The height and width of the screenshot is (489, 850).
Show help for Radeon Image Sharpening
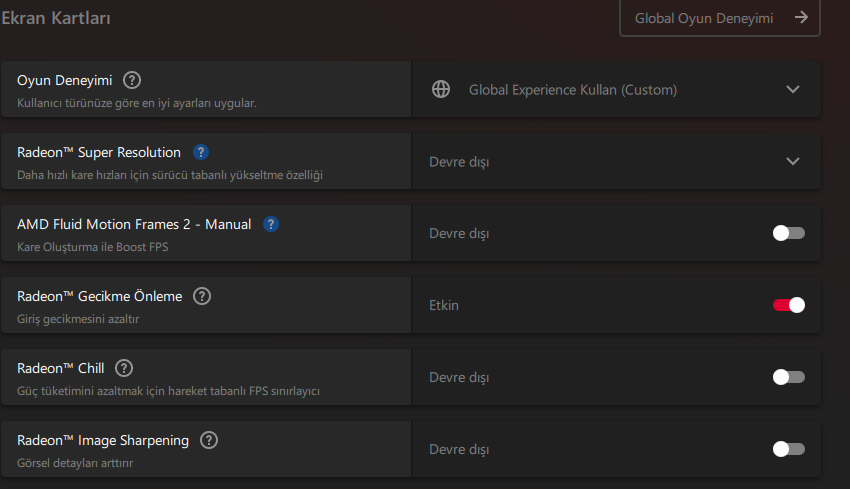coord(209,440)
